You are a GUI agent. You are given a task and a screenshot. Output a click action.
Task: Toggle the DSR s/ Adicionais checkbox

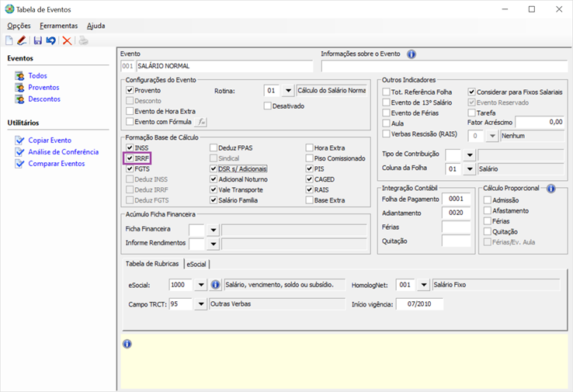coord(214,168)
